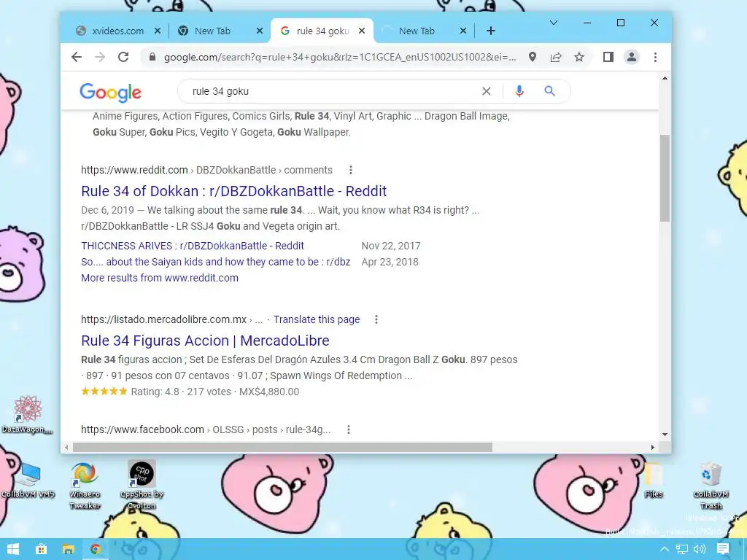Open Microsoft Store from the taskbar
Screen dimensions: 747x560
click(41, 550)
